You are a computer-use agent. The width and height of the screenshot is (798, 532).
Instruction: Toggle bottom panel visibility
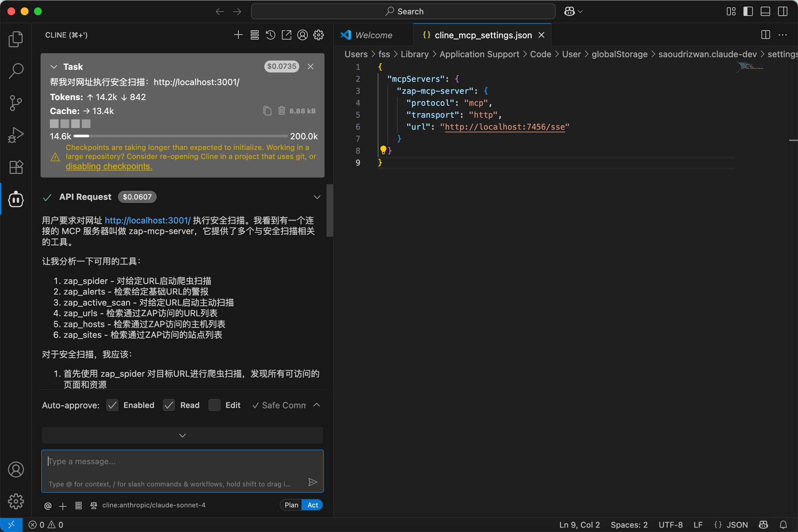(x=765, y=12)
